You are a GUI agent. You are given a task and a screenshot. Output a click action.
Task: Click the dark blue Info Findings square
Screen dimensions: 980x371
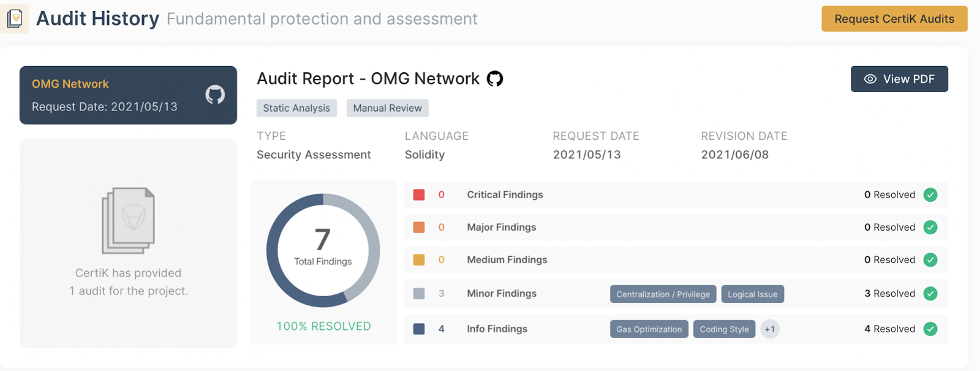[419, 329]
